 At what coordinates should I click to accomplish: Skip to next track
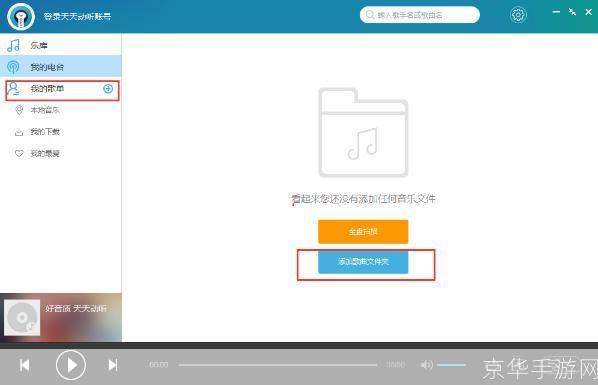point(113,365)
